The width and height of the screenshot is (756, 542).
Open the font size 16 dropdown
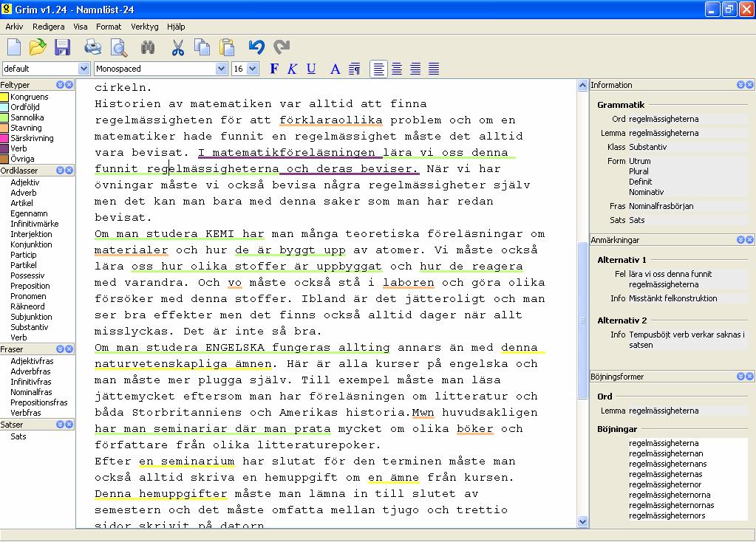click(x=253, y=69)
